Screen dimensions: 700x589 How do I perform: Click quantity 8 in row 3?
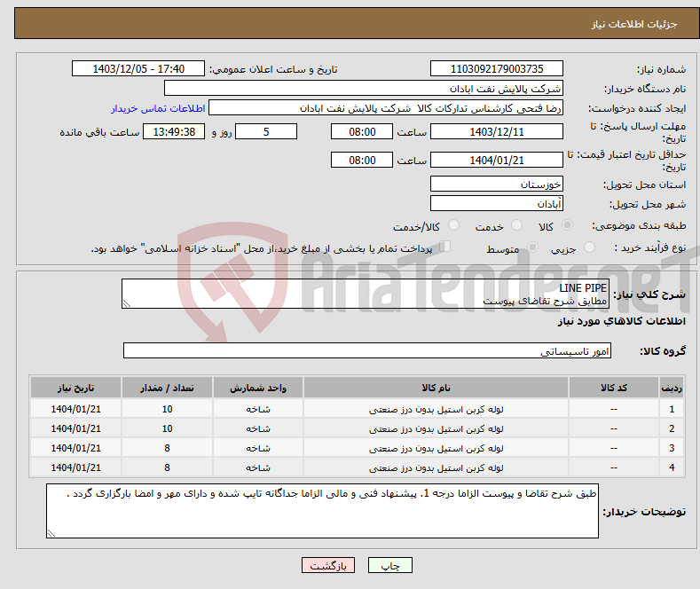coord(167,449)
